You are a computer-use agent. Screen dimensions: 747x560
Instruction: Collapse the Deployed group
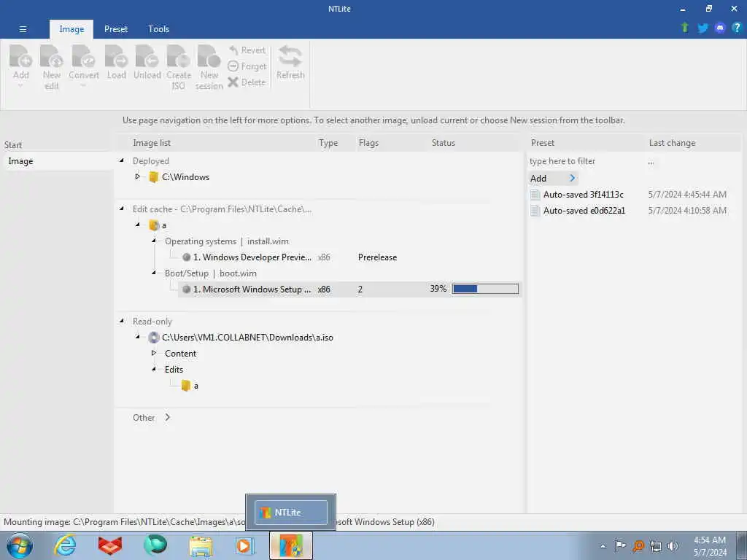click(122, 161)
